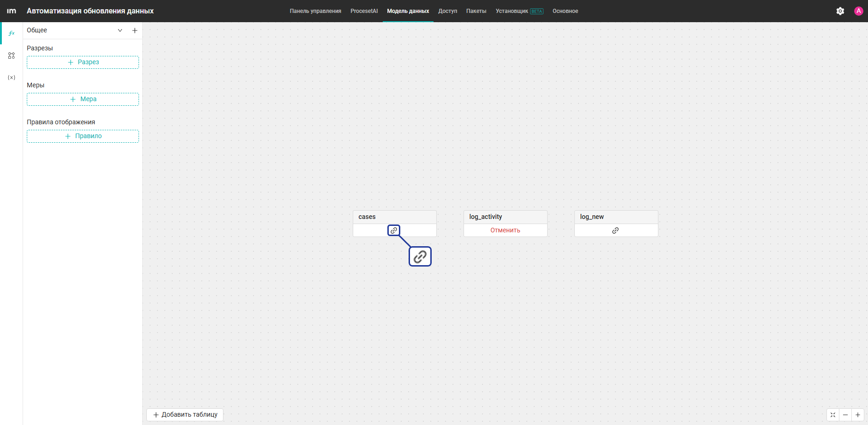Open the ProcesetAI tab
Screen dimensions: 868x425
tap(364, 11)
